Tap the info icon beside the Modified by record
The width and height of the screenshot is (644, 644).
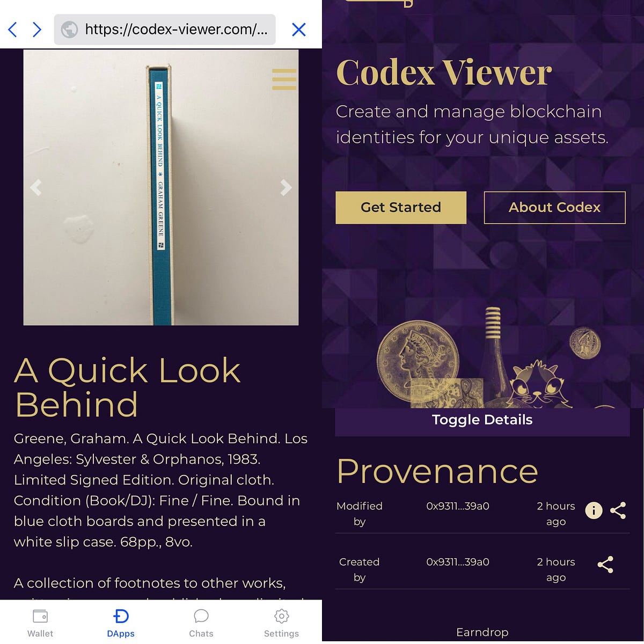point(593,510)
